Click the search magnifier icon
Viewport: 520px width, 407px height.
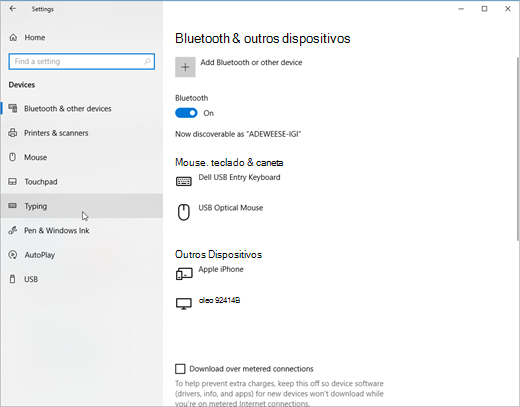click(147, 61)
